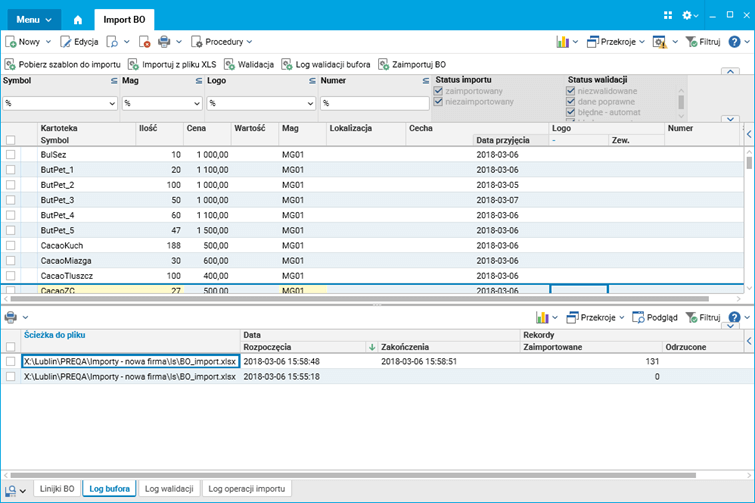The image size is (755, 503).
Task: Open the settings gear in title bar
Action: tap(688, 16)
